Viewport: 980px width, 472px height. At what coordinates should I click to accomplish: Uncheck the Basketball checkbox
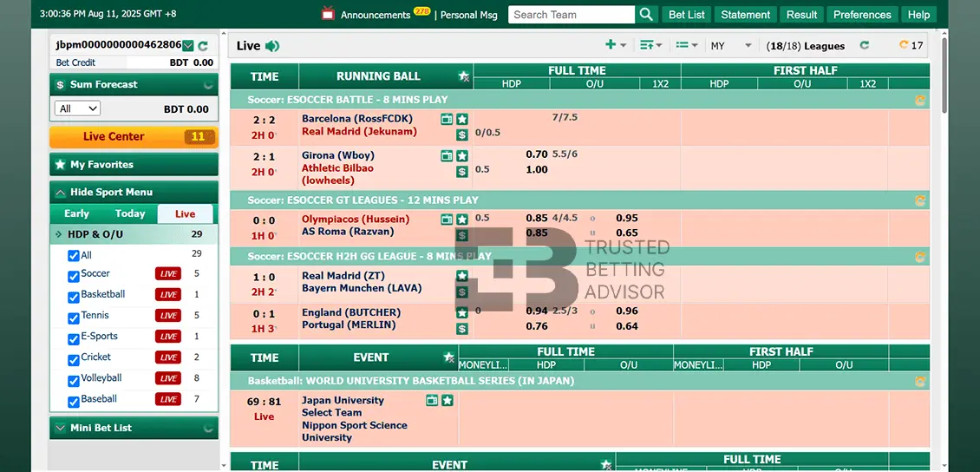point(74,297)
